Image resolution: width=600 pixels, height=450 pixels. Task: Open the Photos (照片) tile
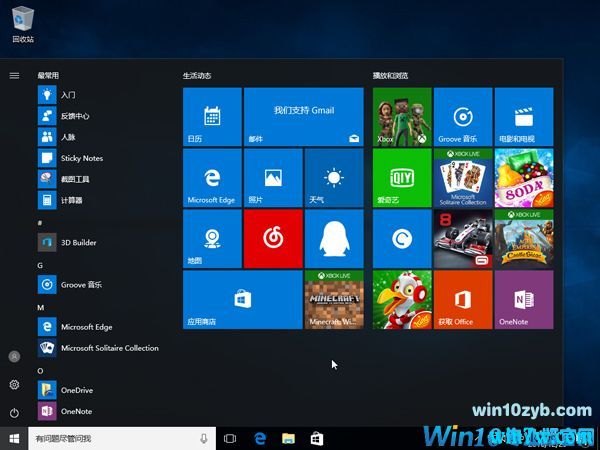pyautogui.click(x=273, y=178)
